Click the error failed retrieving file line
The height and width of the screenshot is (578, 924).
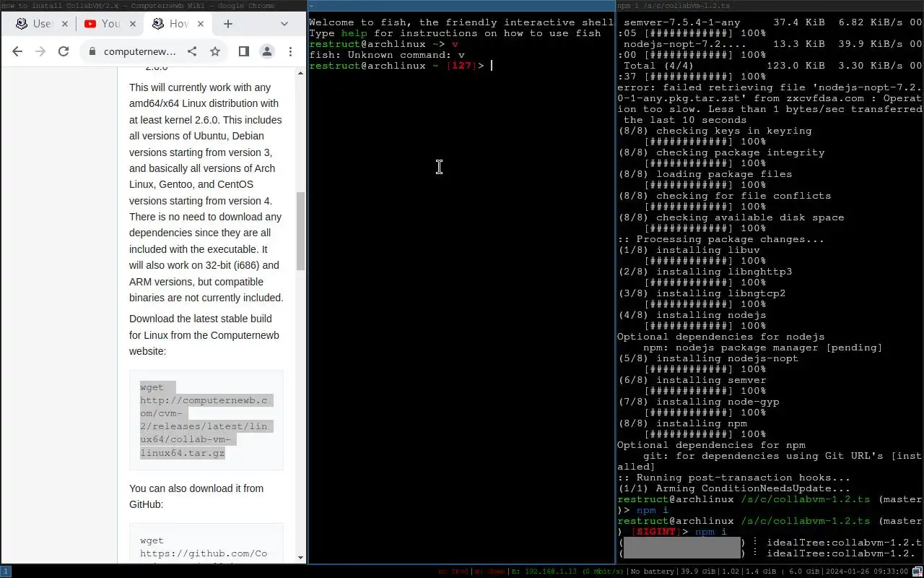(x=770, y=104)
